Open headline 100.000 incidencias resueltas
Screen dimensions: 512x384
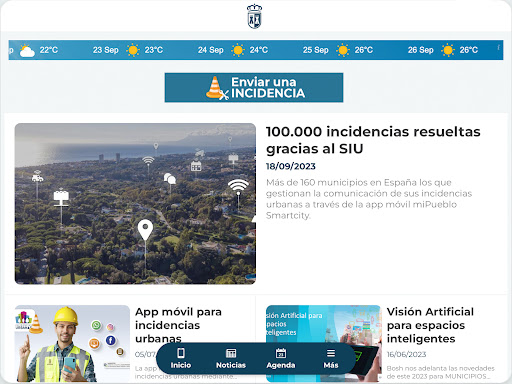373,140
